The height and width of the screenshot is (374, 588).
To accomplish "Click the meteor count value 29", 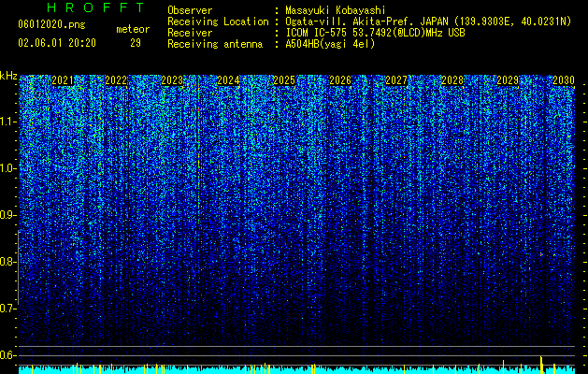I will coord(136,43).
